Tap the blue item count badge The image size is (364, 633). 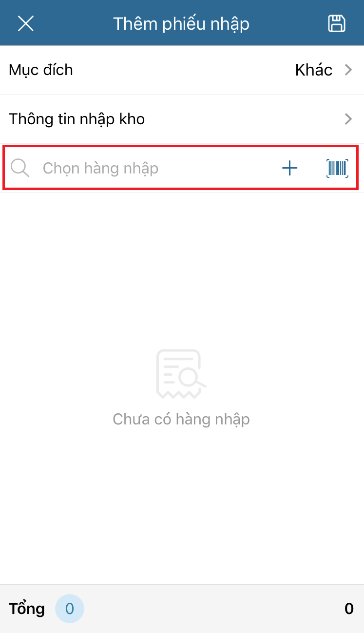[x=70, y=609]
